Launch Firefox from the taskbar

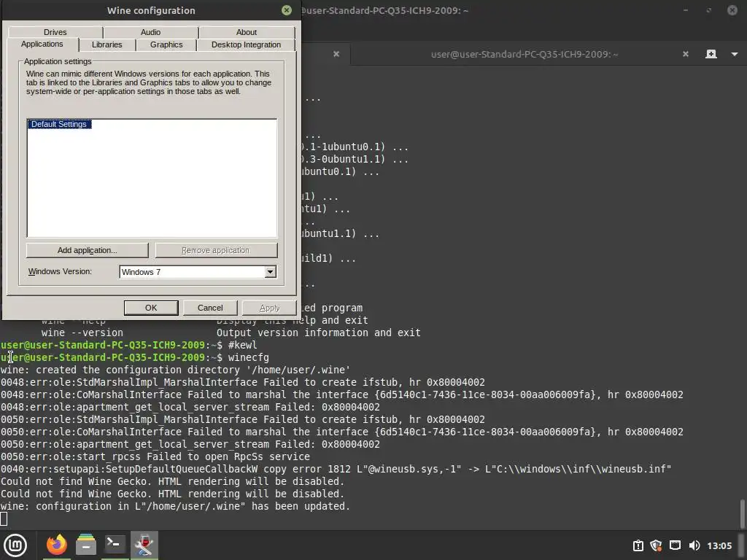pos(57,545)
